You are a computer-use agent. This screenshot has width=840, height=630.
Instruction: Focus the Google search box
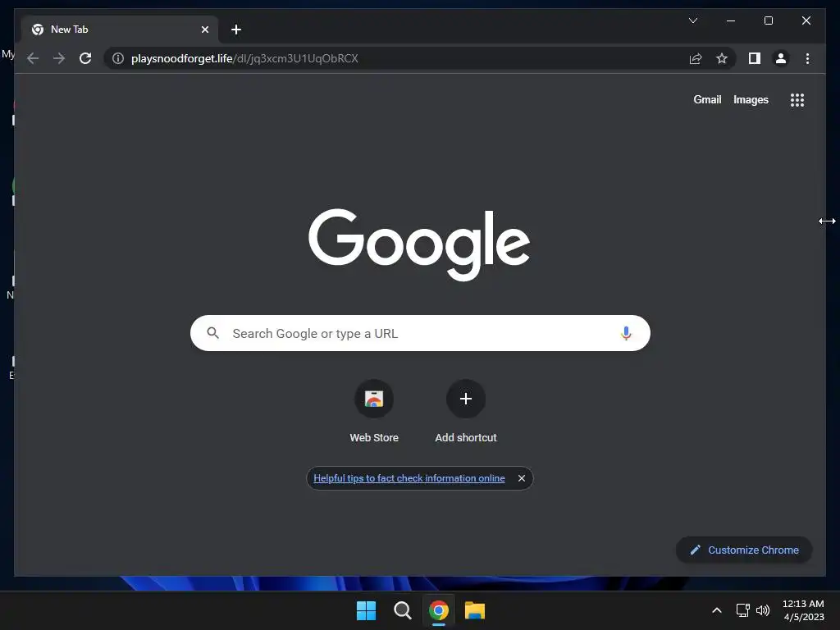420,333
